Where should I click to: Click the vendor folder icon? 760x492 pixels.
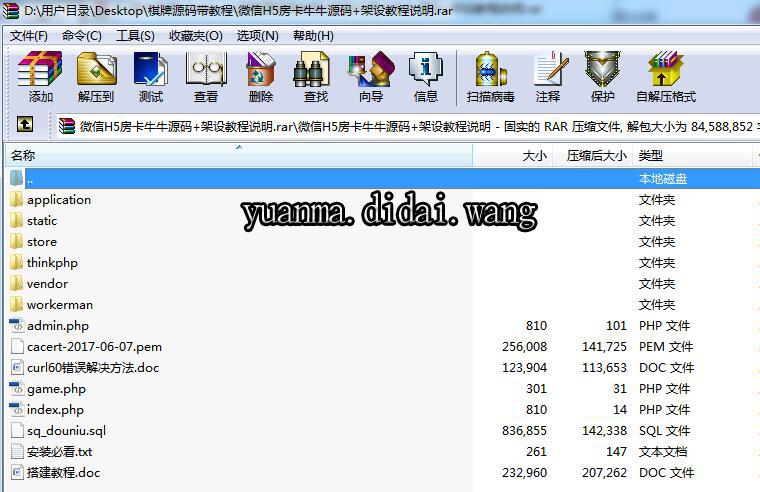point(16,284)
